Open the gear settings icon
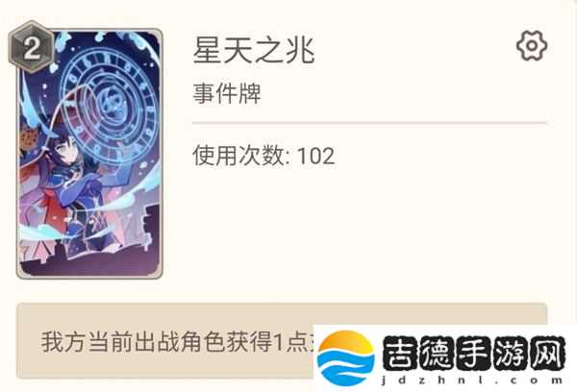 point(532,45)
